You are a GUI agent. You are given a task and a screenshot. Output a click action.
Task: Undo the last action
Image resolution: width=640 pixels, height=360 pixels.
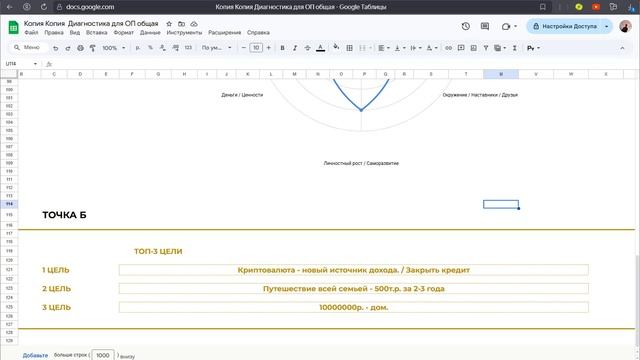(56, 48)
